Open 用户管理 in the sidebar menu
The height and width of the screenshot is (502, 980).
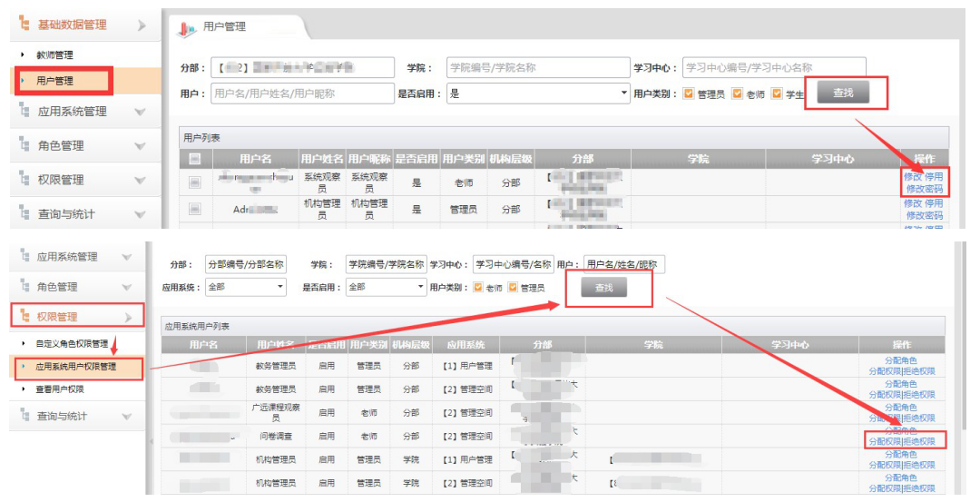54,81
